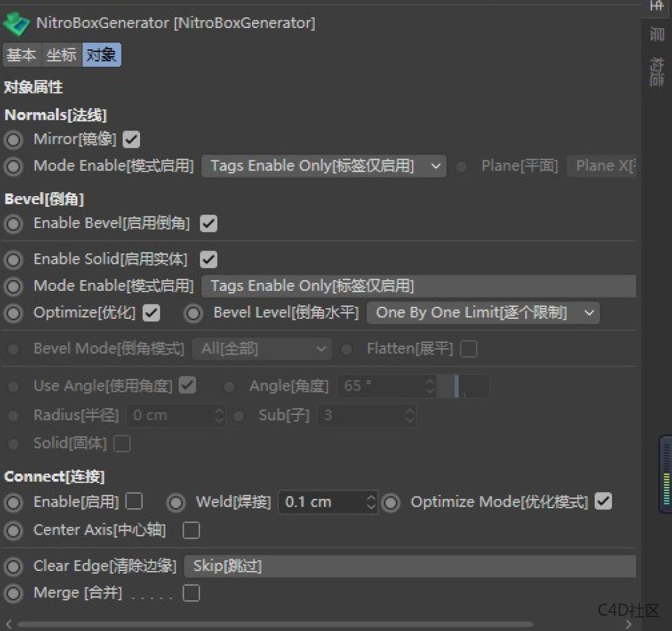Click the 对象属性 heading
672x631 pixels.
34,87
